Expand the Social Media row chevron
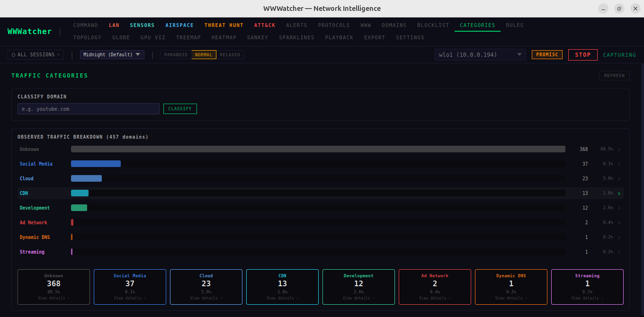The image size is (644, 317). tap(619, 164)
